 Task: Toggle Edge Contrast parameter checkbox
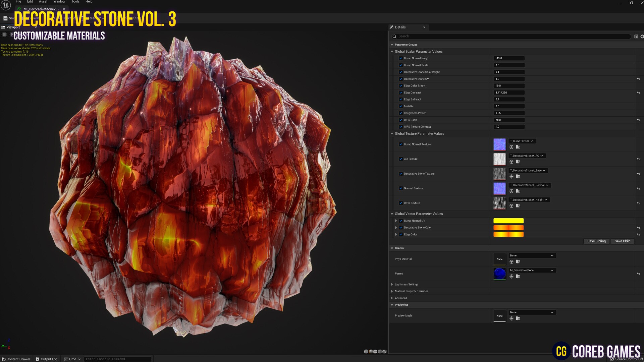pyautogui.click(x=400, y=93)
